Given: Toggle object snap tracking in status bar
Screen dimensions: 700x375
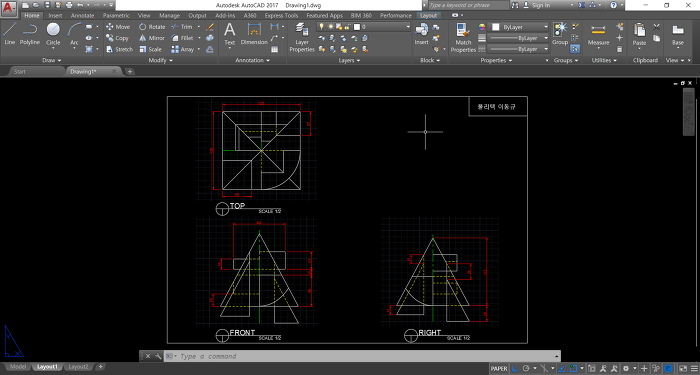Looking at the screenshot, I should [562, 369].
